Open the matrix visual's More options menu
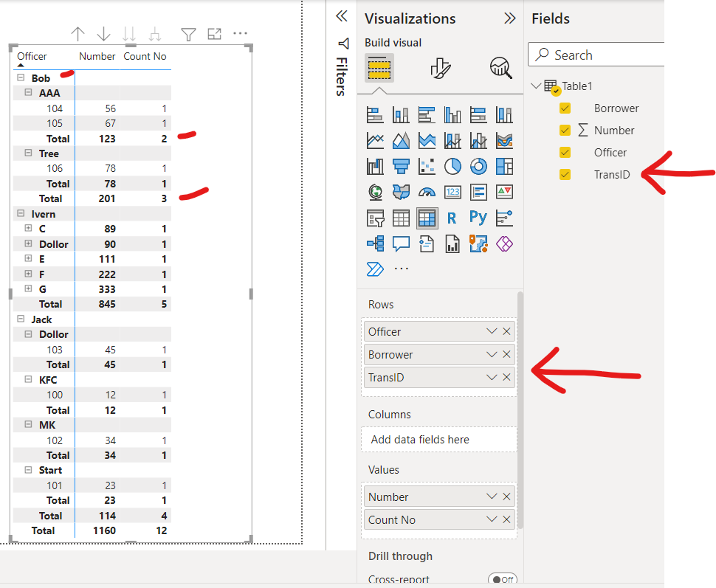 coord(240,33)
